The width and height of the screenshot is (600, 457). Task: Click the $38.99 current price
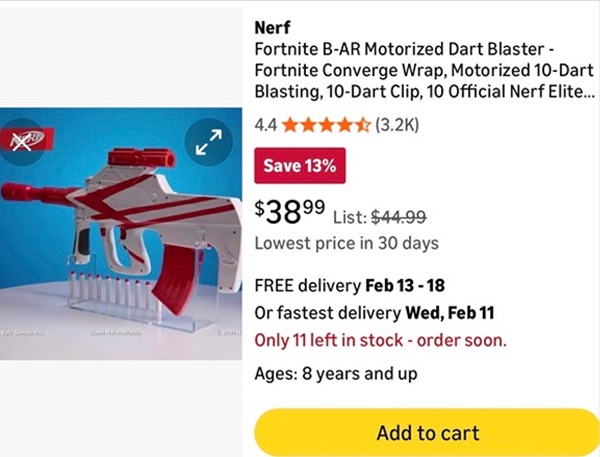tap(289, 211)
